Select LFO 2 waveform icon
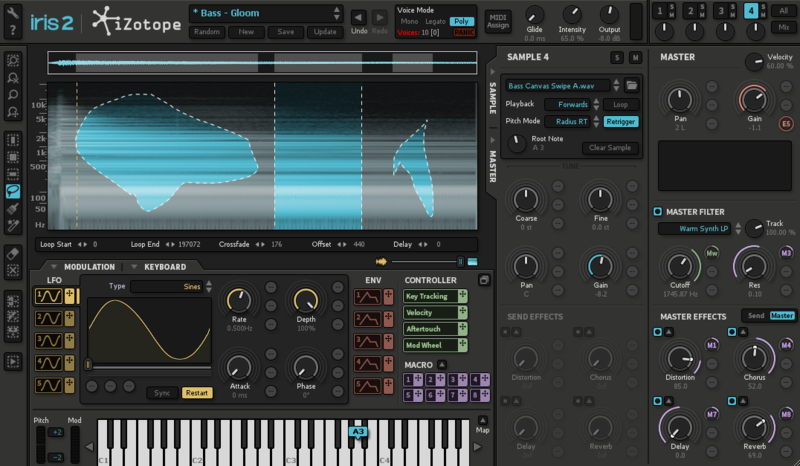 pos(48,318)
